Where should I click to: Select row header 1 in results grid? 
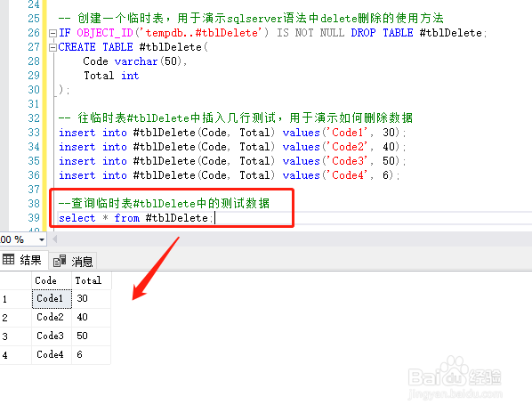pos(16,299)
